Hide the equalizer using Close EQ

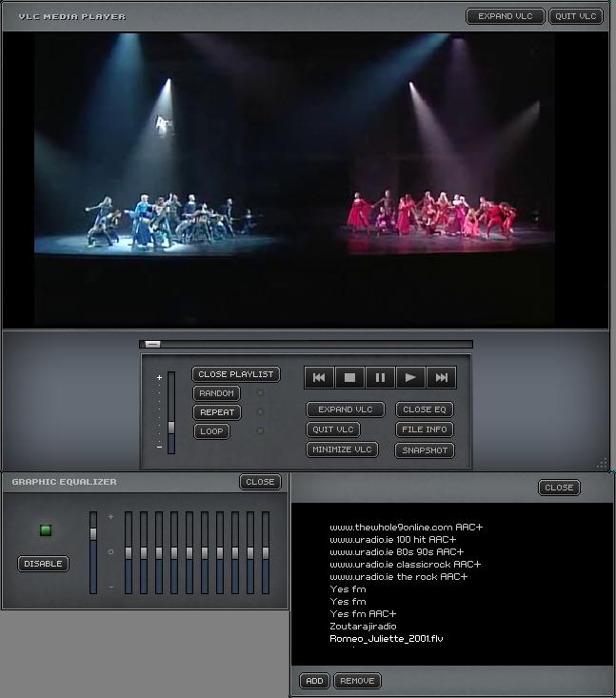[x=424, y=409]
